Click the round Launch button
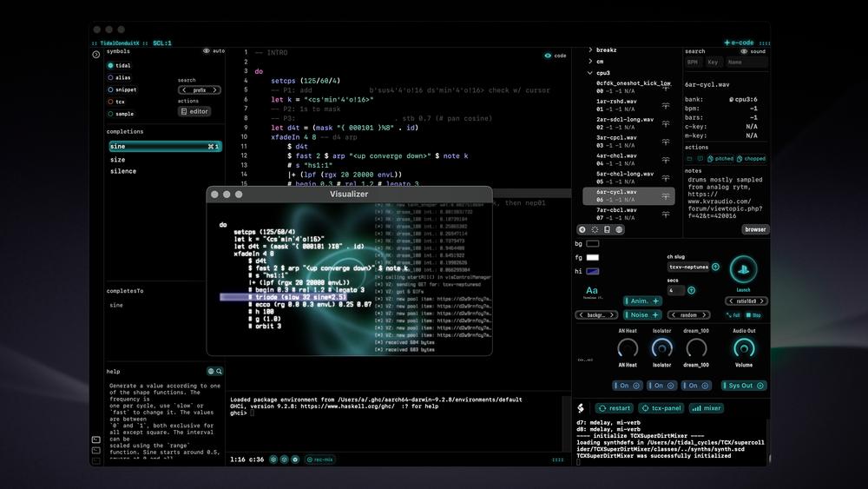This screenshot has height=489, width=868. point(743,270)
